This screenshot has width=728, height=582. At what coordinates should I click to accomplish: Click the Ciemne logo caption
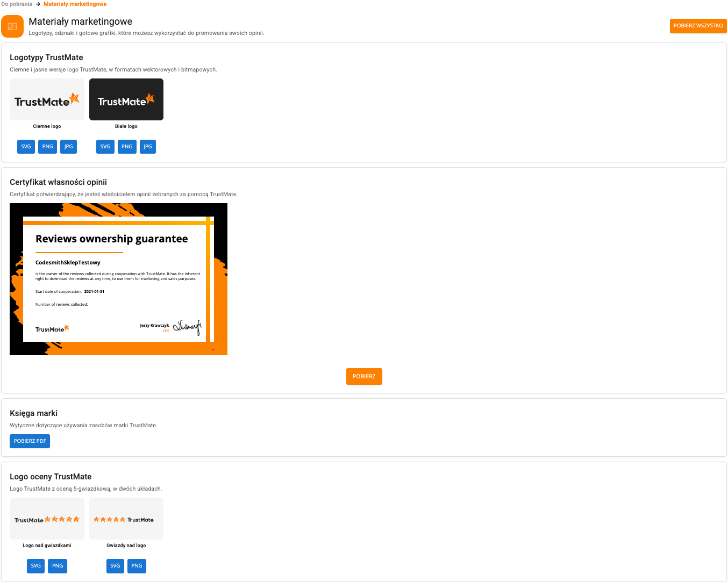tap(47, 126)
